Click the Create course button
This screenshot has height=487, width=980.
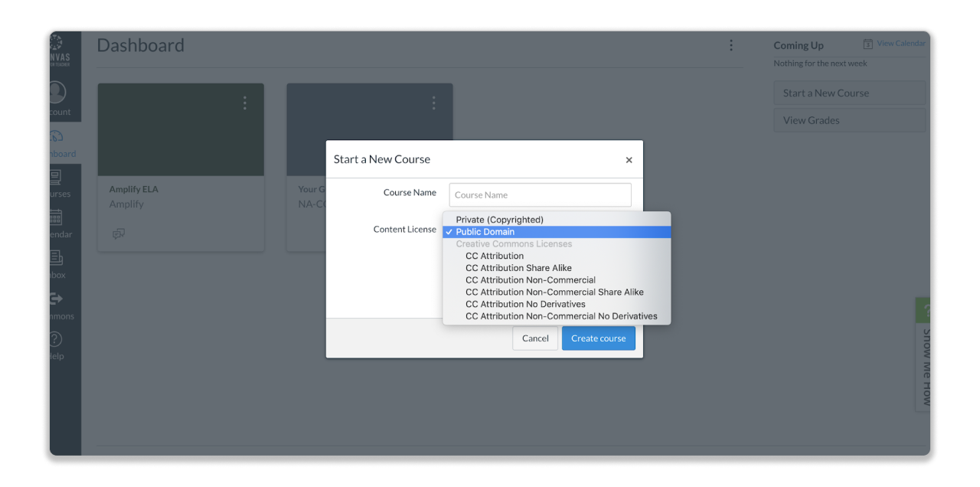[599, 338]
